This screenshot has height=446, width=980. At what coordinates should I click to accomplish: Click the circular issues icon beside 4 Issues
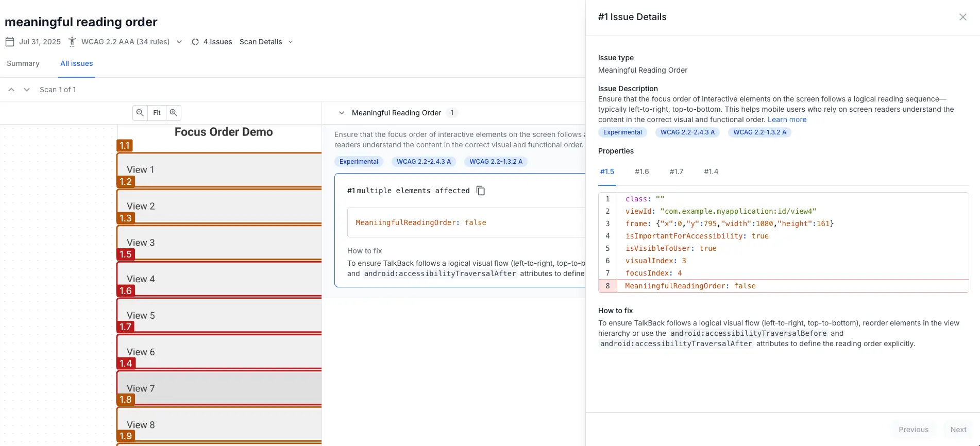click(195, 42)
